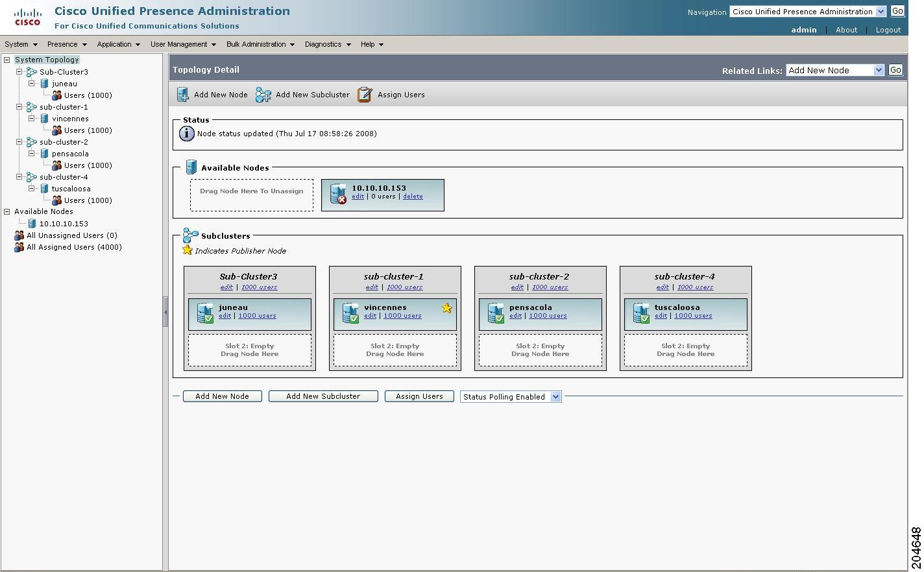Click the juneau tree node icon

click(44, 84)
